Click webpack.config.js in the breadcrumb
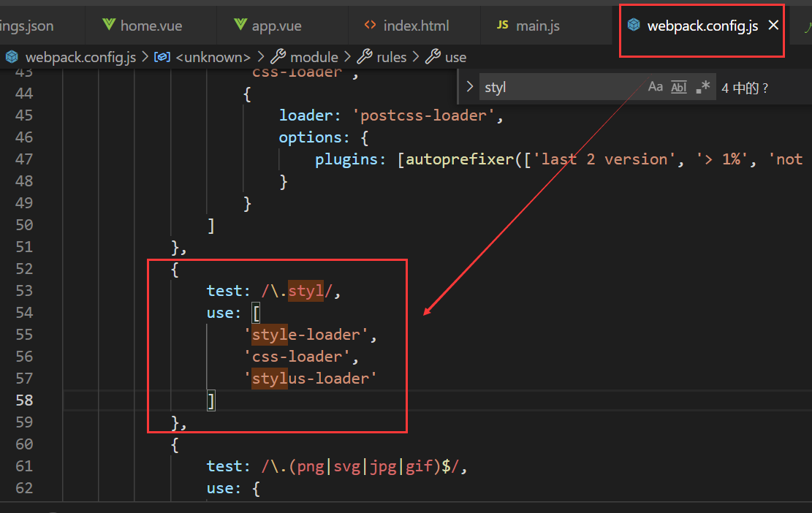Viewport: 812px width, 513px height. coord(81,57)
